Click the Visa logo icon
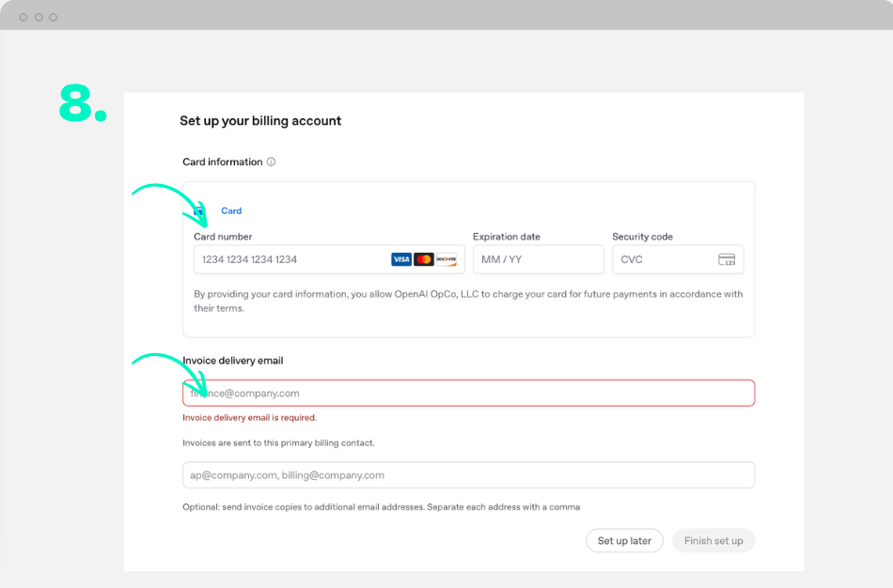Image resolution: width=893 pixels, height=588 pixels. (x=401, y=259)
